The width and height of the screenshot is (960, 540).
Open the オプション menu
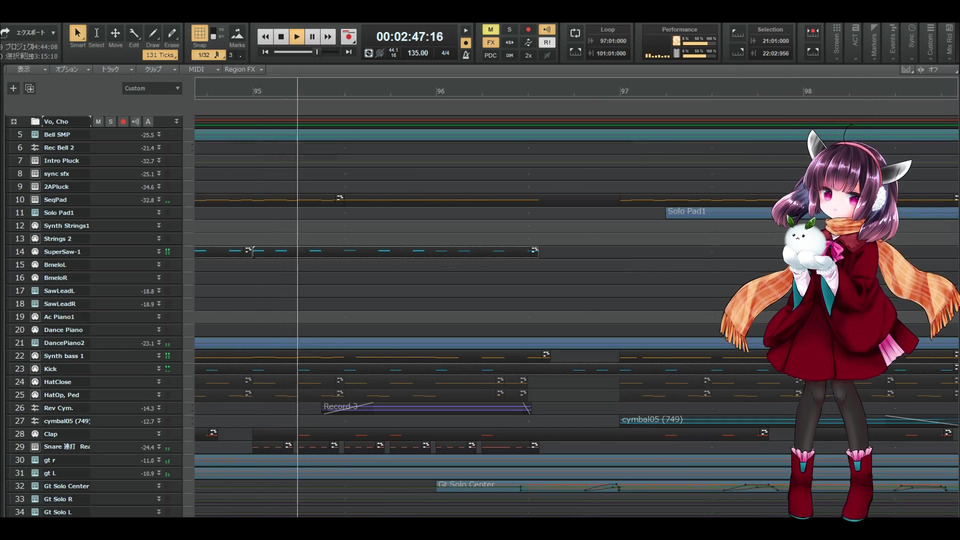coord(71,69)
